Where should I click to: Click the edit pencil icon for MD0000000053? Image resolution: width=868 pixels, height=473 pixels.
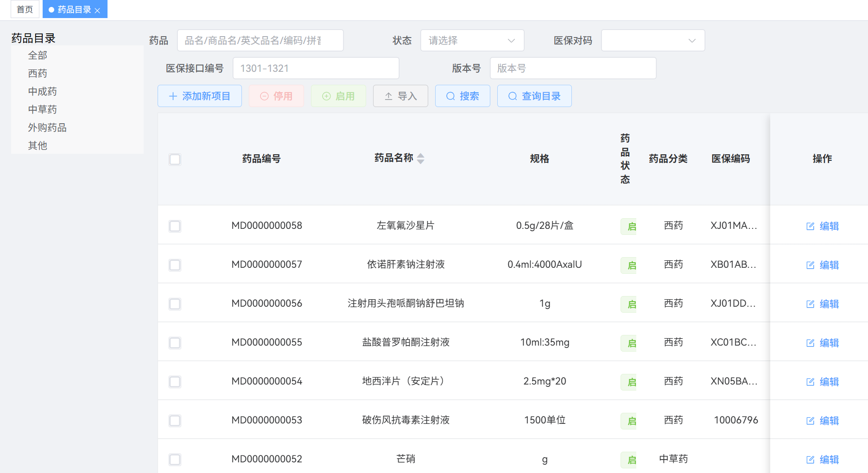(811, 421)
